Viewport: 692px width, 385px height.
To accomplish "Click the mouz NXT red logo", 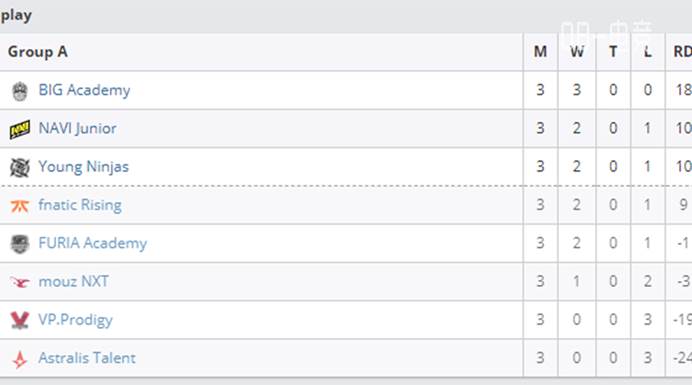I will (19, 282).
